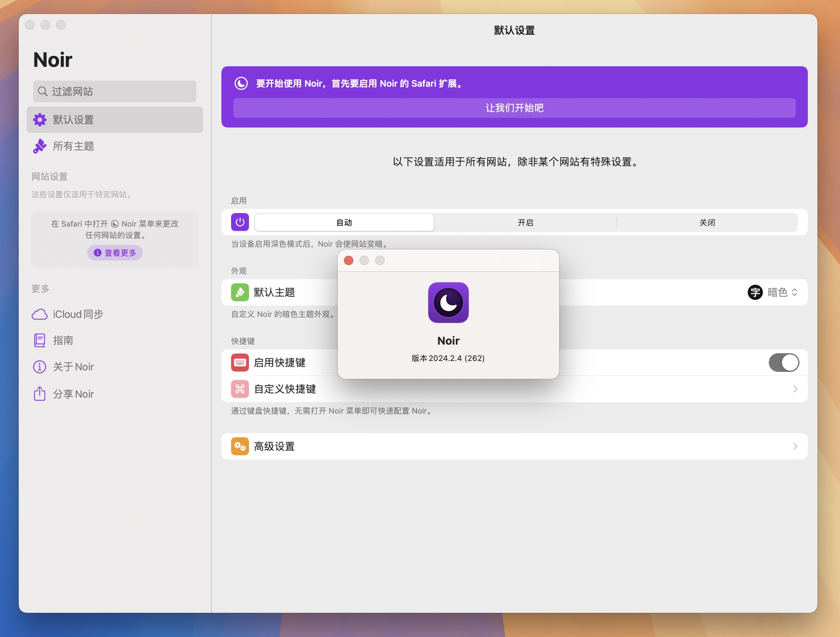Click the 字 theme badge icon next to 暗色
This screenshot has width=840, height=637.
755,292
